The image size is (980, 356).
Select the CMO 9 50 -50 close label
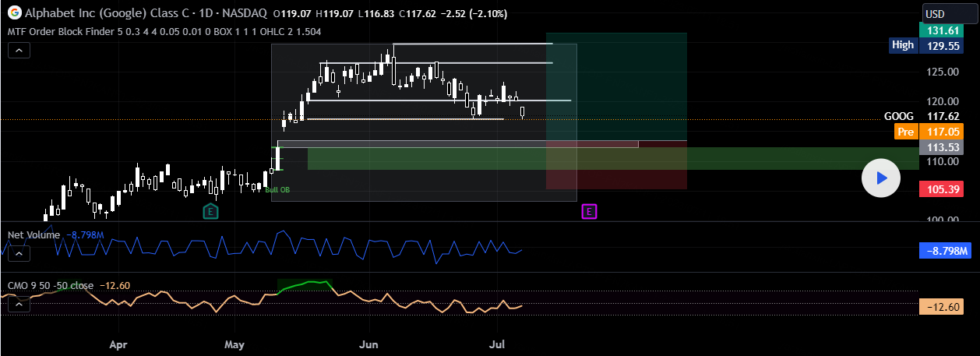51,286
